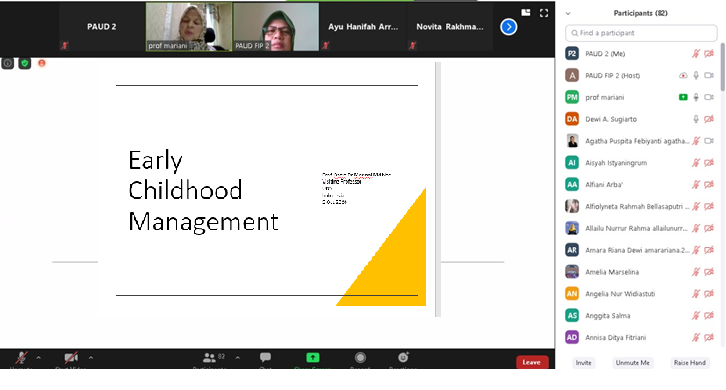The image size is (726, 390).
Task: Click participants list scrollbar
Action: 722,67
